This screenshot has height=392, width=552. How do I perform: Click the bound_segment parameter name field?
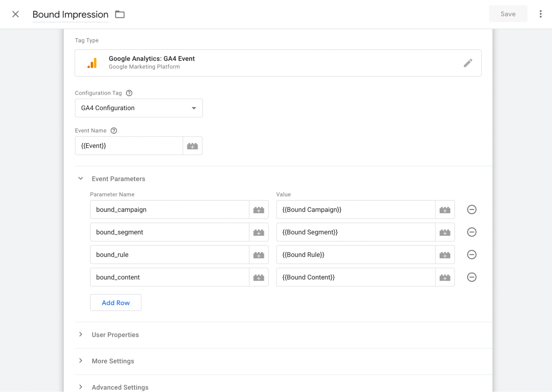pyautogui.click(x=170, y=232)
